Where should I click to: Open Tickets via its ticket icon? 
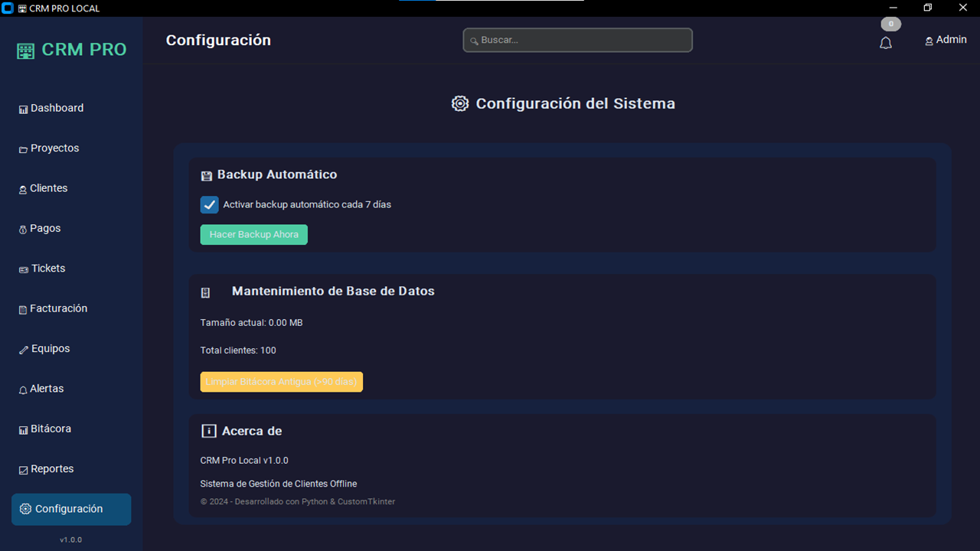click(x=22, y=269)
